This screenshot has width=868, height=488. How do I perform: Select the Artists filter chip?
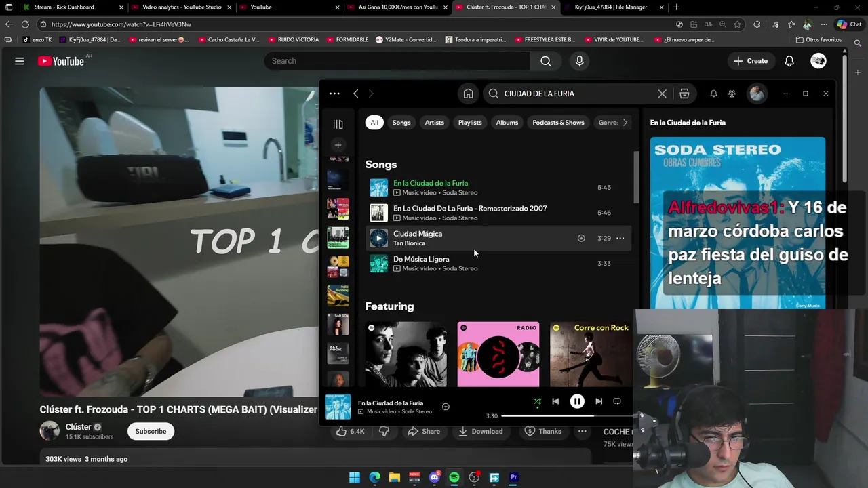click(x=434, y=123)
